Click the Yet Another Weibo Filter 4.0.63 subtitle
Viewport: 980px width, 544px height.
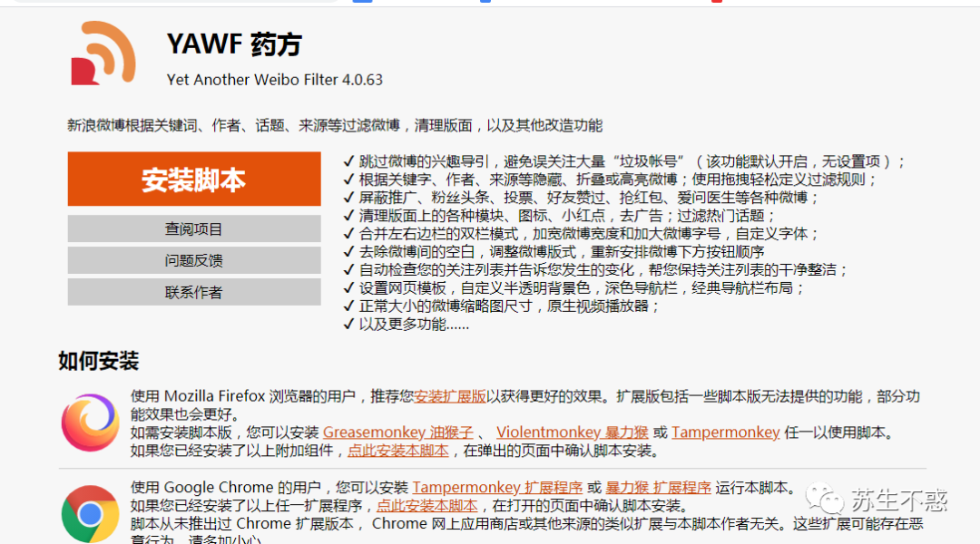click(x=274, y=80)
